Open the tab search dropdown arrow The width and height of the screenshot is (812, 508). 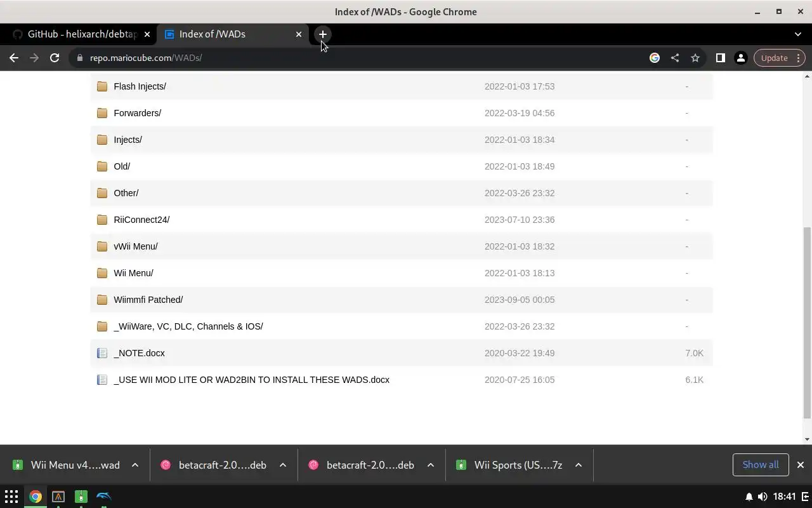[798, 34]
